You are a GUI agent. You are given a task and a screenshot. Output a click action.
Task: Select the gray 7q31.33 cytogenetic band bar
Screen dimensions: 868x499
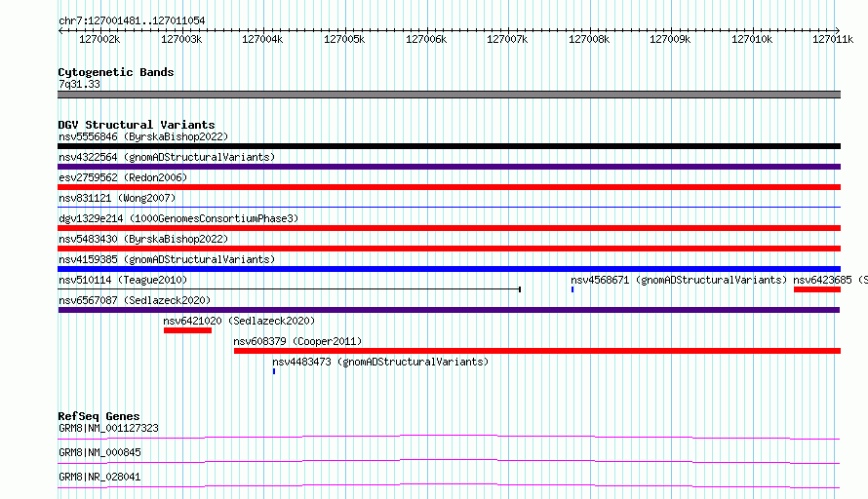click(x=449, y=95)
